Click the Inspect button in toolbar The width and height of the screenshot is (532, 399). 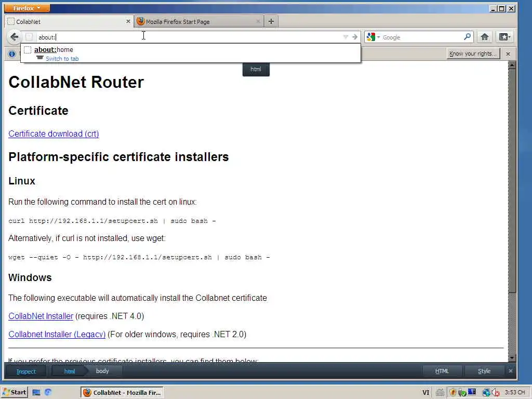click(x=26, y=371)
